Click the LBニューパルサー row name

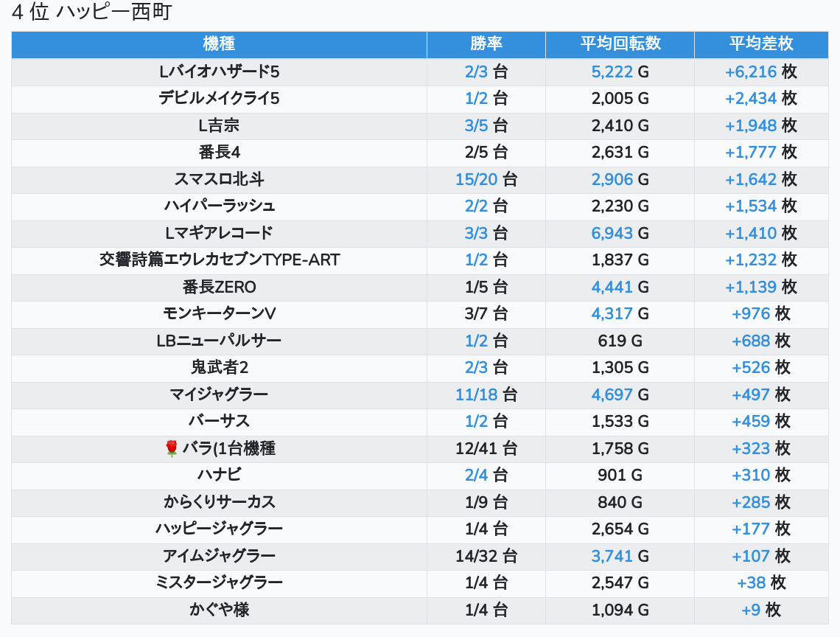[219, 341]
